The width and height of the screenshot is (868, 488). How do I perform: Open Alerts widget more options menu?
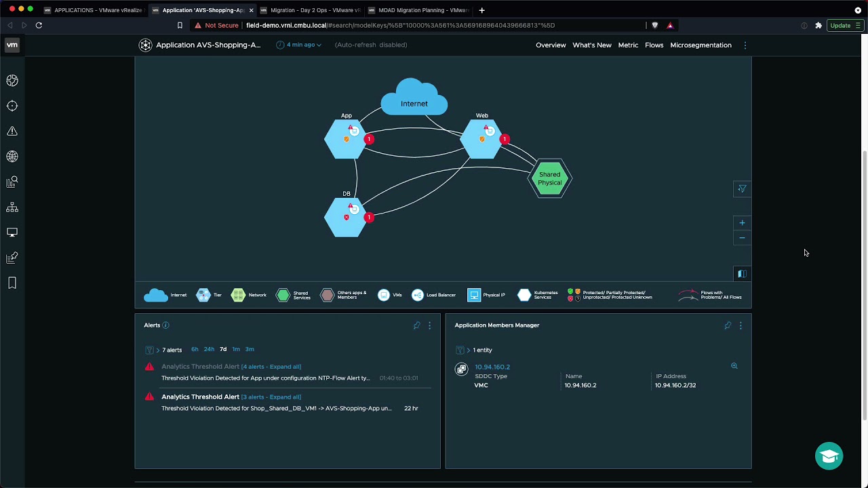(429, 325)
